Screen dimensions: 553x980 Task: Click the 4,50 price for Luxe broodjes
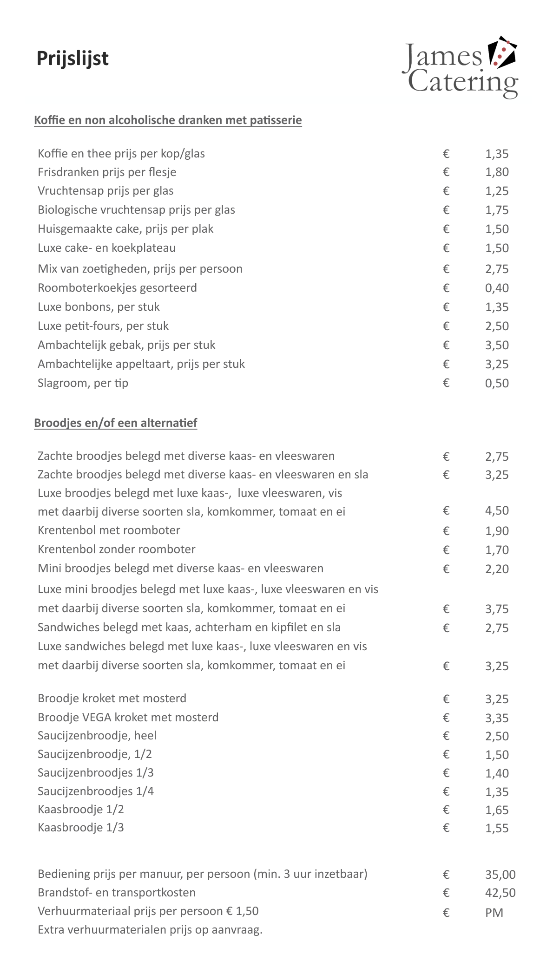pos(497,511)
